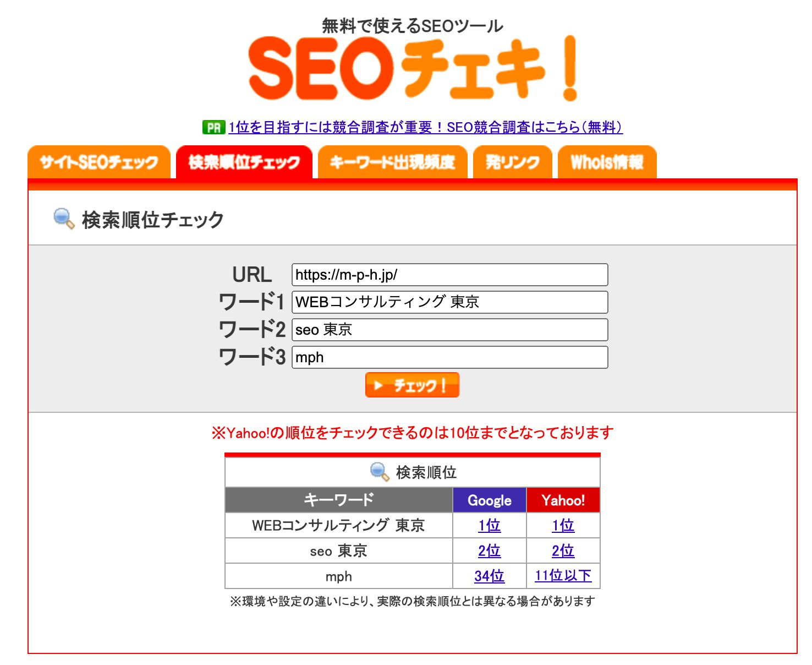Click the red Yahoo! 10位 notice text
The width and height of the screenshot is (812, 665).
(413, 433)
